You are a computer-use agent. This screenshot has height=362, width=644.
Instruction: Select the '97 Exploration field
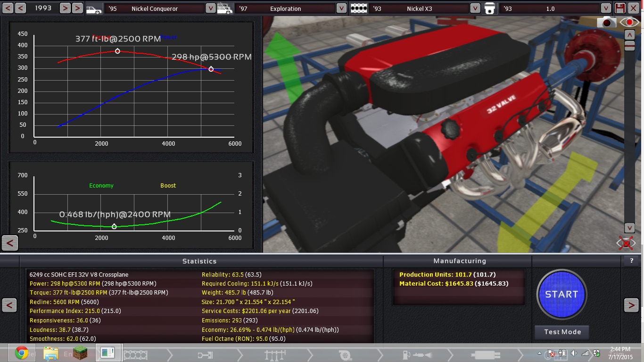(x=285, y=8)
